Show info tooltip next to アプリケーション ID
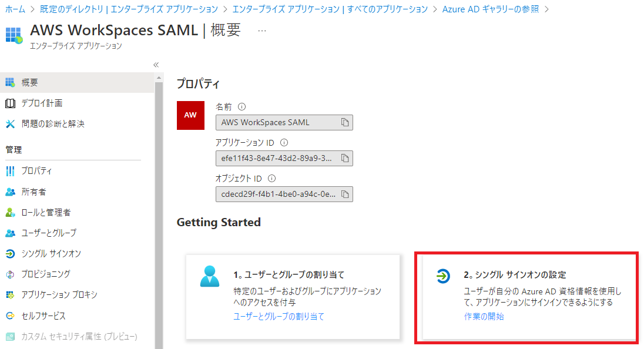 pos(284,142)
